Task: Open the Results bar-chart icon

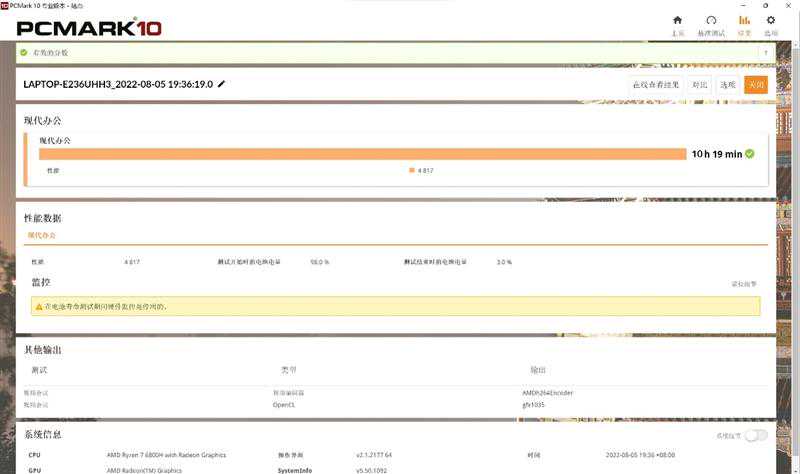Action: pos(744,21)
